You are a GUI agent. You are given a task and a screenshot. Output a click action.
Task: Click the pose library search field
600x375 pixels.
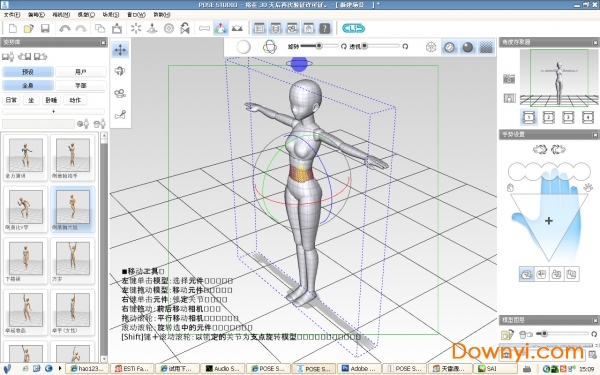click(38, 124)
